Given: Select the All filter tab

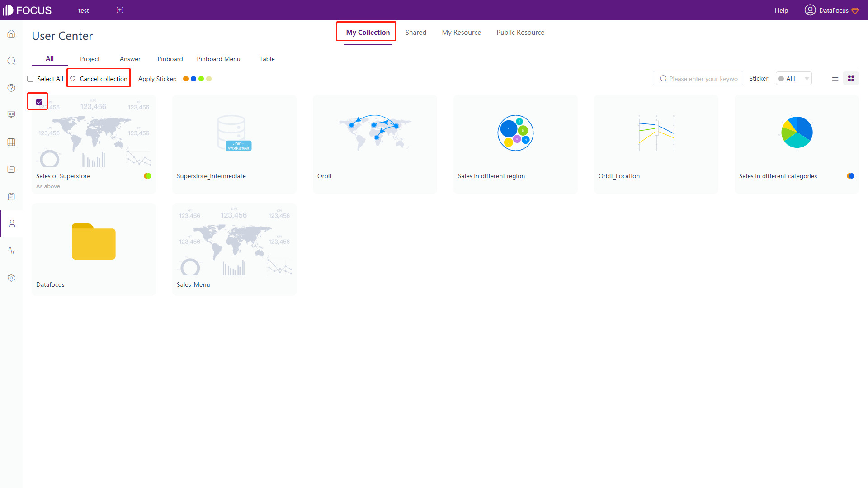Looking at the screenshot, I should tap(50, 58).
